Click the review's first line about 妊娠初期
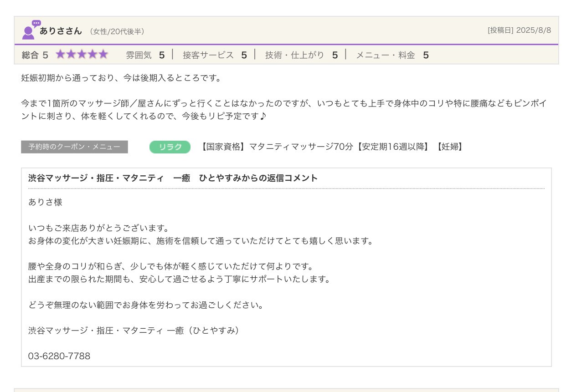 click(121, 78)
